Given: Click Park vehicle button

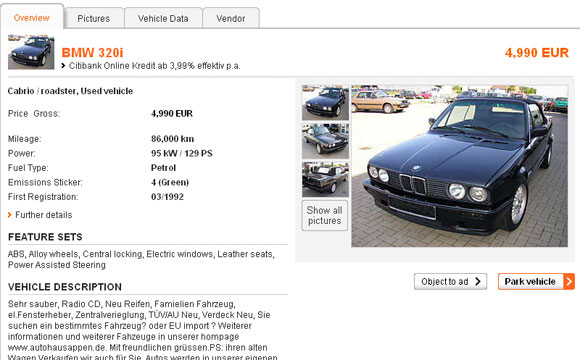Looking at the screenshot, I should [x=536, y=282].
